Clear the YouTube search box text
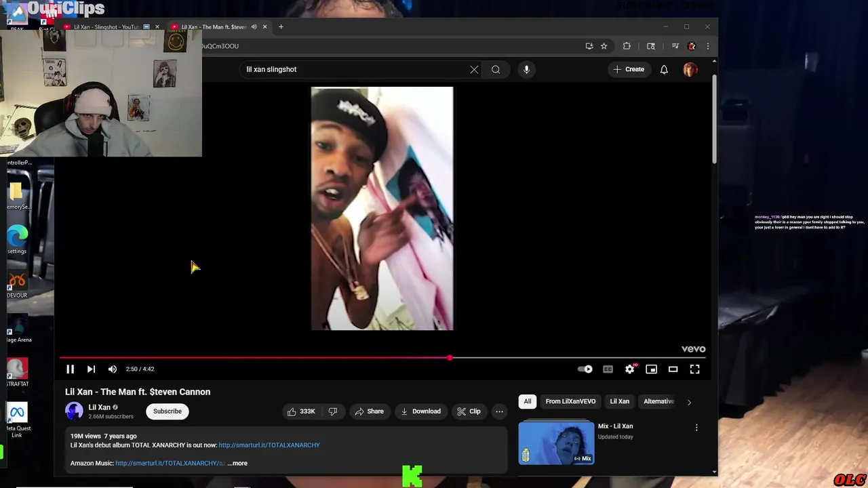This screenshot has height=488, width=868. (x=474, y=69)
